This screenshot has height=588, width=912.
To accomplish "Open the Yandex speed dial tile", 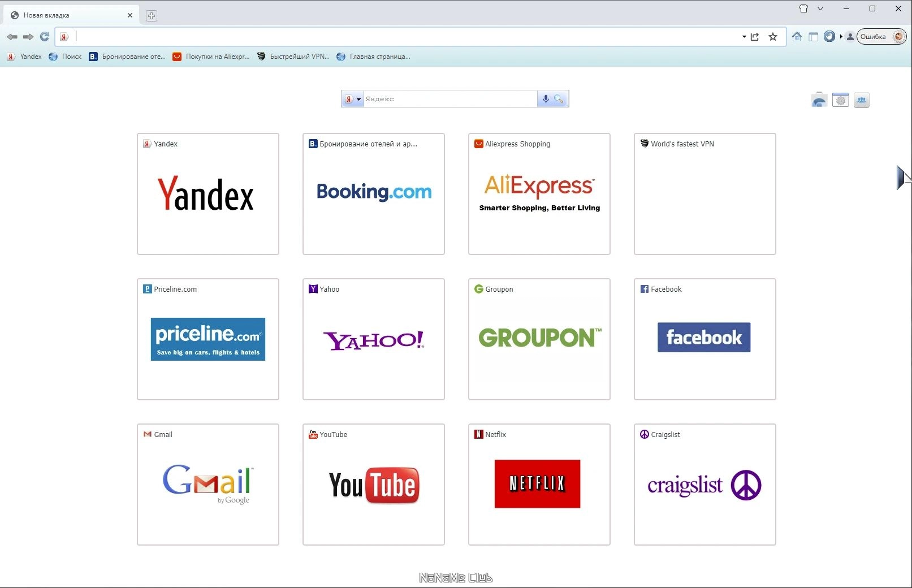I will point(208,194).
